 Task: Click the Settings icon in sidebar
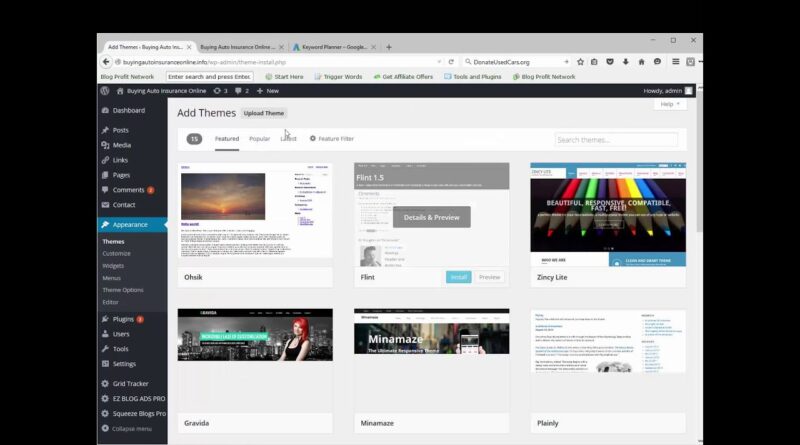pyautogui.click(x=105, y=364)
